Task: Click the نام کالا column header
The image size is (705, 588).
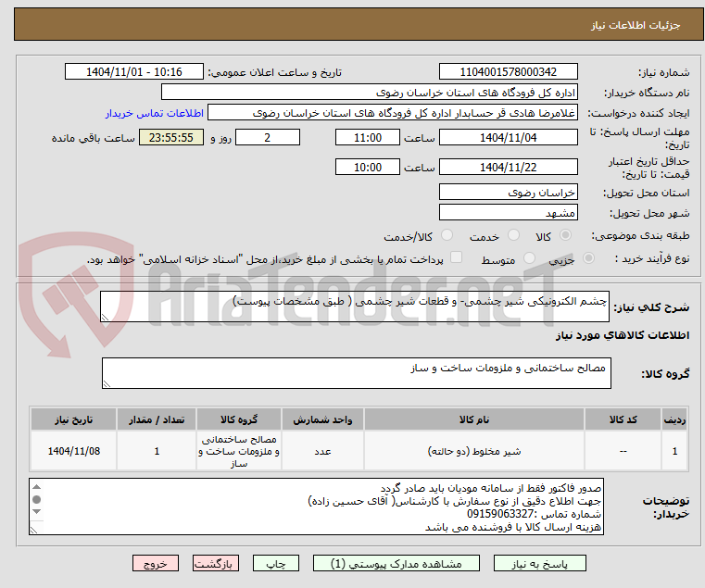Action: pyautogui.click(x=474, y=419)
